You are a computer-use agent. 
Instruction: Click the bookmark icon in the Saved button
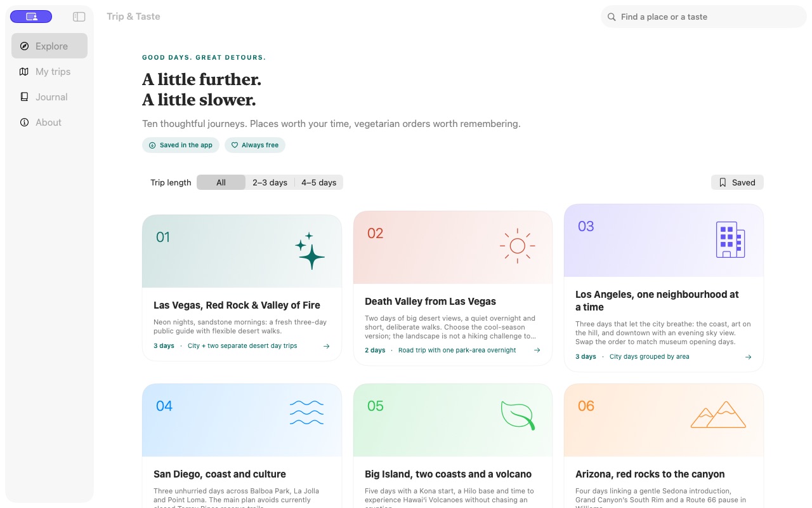(x=723, y=182)
